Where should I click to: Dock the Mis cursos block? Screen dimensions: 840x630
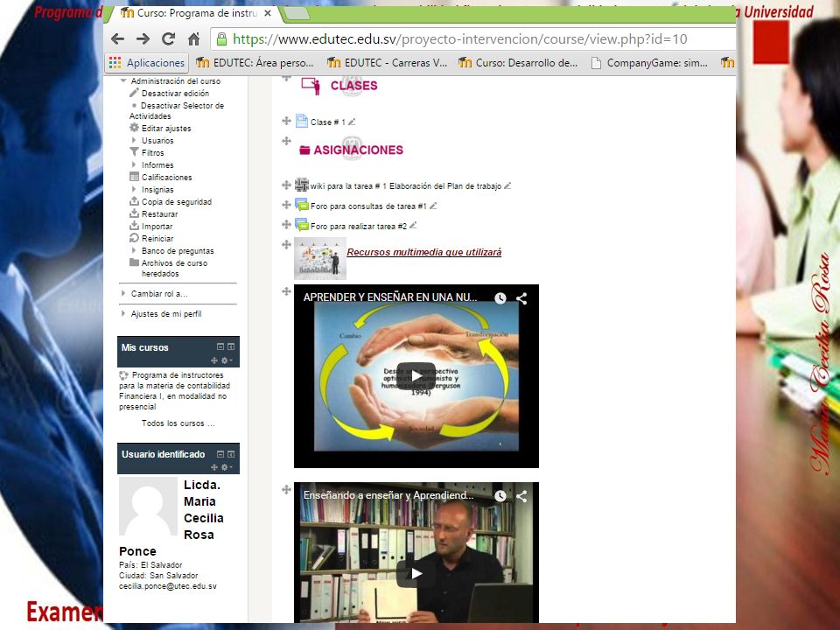[231, 347]
